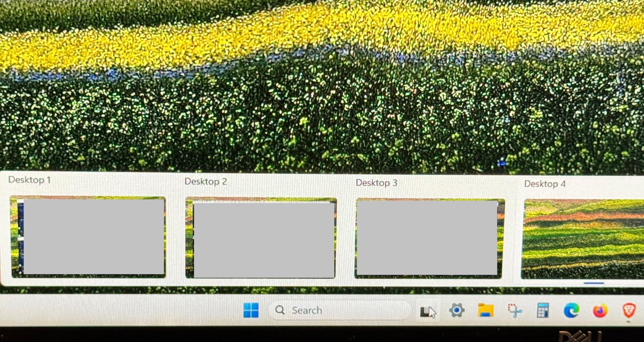This screenshot has height=342, width=644.
Task: Click the blue active indicator under Desktop 4
Action: coord(593,283)
